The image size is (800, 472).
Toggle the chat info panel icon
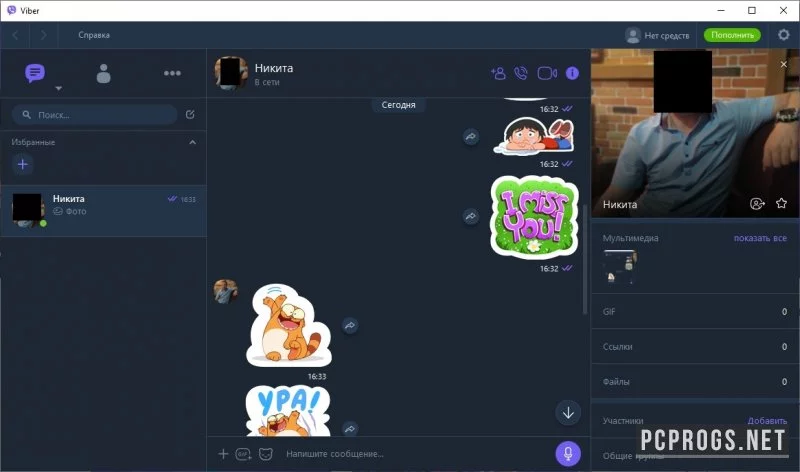[x=572, y=73]
